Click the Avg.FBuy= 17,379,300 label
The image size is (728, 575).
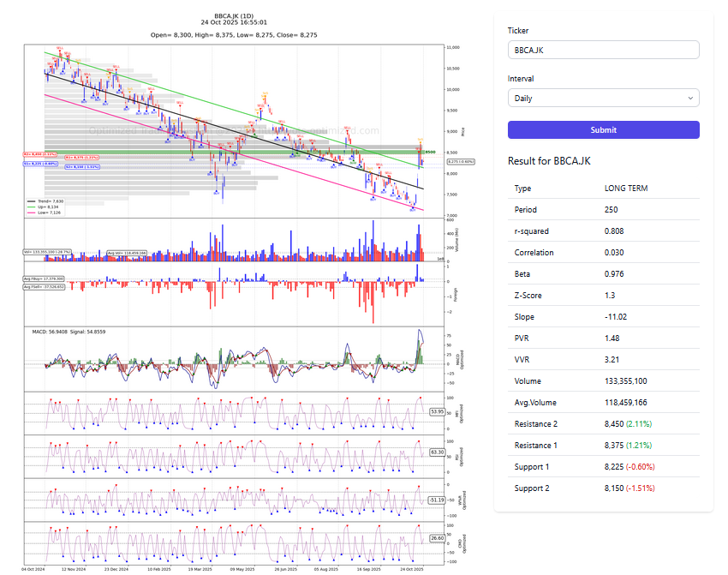click(x=44, y=279)
